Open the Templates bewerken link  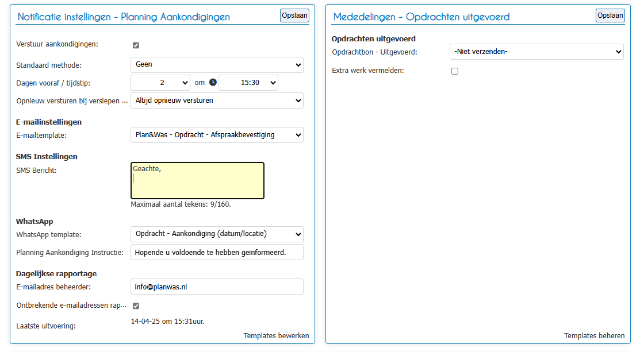(x=276, y=335)
